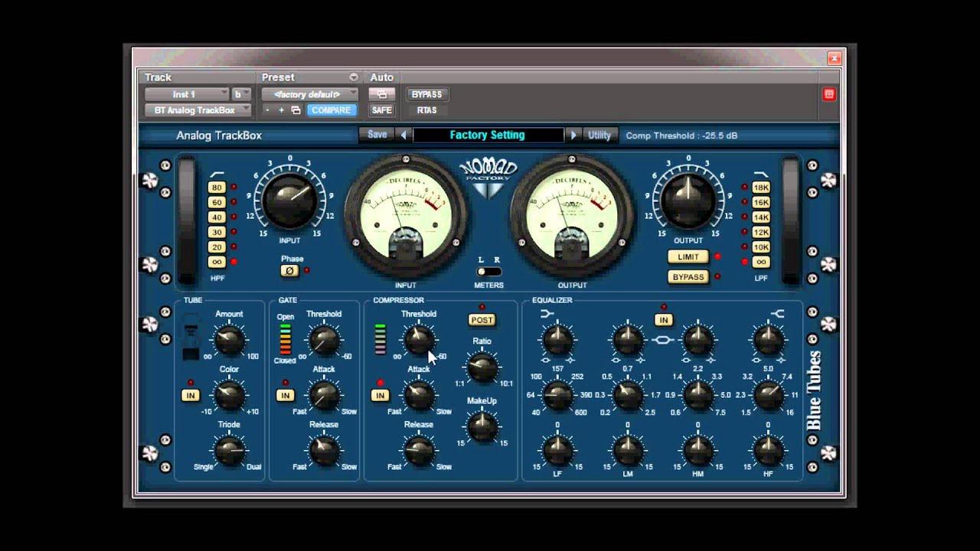This screenshot has height=551, width=980.
Task: Open the Preset section settings menu arrow
Action: (x=353, y=77)
